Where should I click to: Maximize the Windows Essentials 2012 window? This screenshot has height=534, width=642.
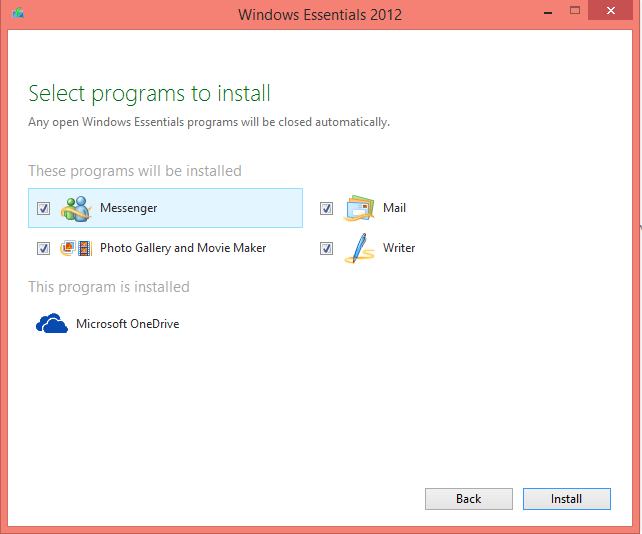click(x=575, y=11)
